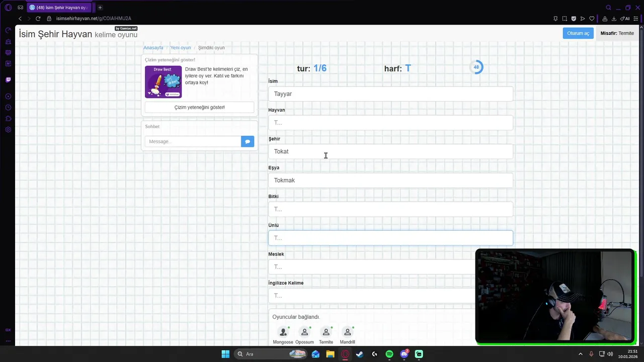
Task: Go to the Anasayfa breadcrumb link
Action: coord(153,48)
